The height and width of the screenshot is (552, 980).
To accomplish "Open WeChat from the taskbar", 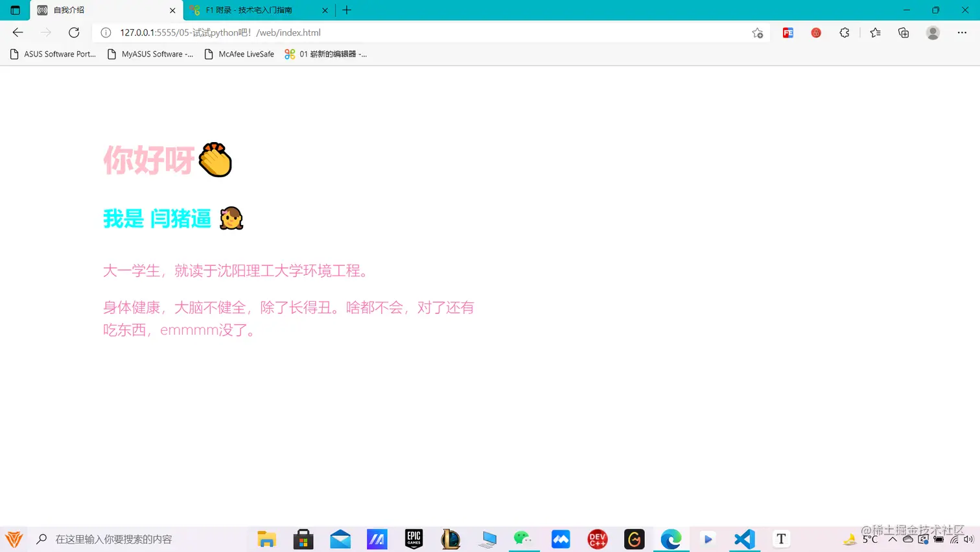I will [x=524, y=539].
